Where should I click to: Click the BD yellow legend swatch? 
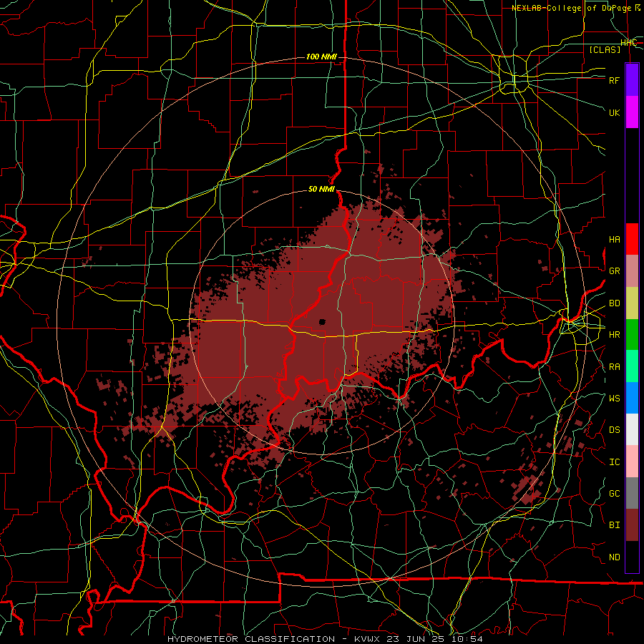[x=632, y=303]
